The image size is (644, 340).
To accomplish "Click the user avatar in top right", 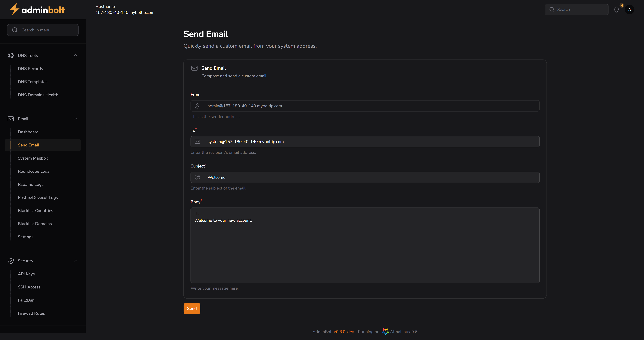I will pyautogui.click(x=630, y=10).
